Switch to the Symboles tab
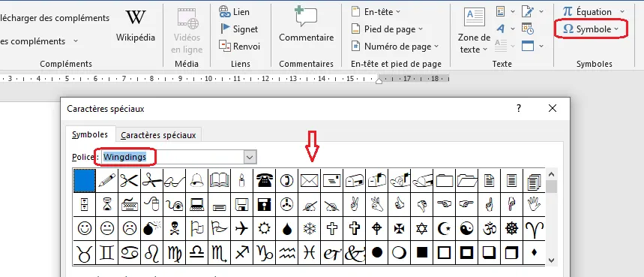 pos(90,134)
